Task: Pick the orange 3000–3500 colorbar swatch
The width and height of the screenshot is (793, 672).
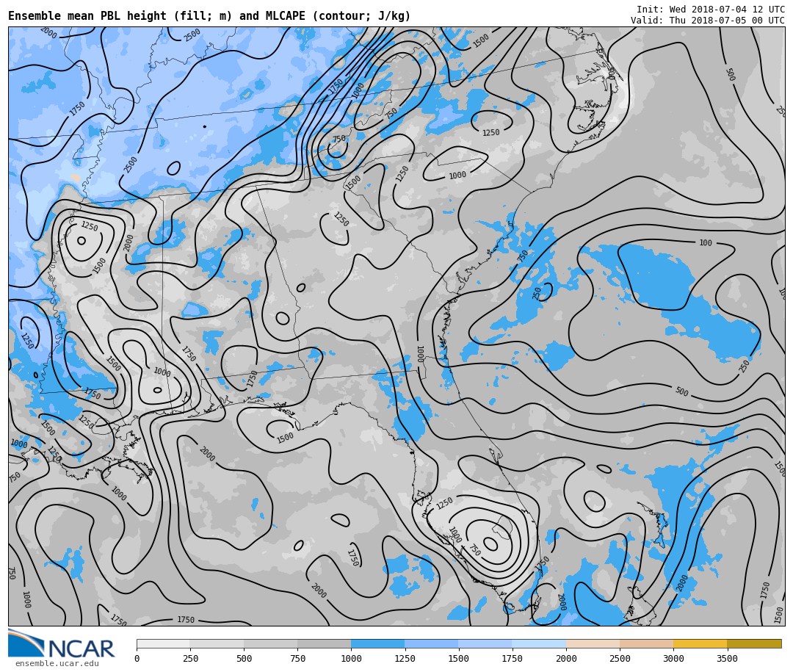Action: [x=700, y=643]
